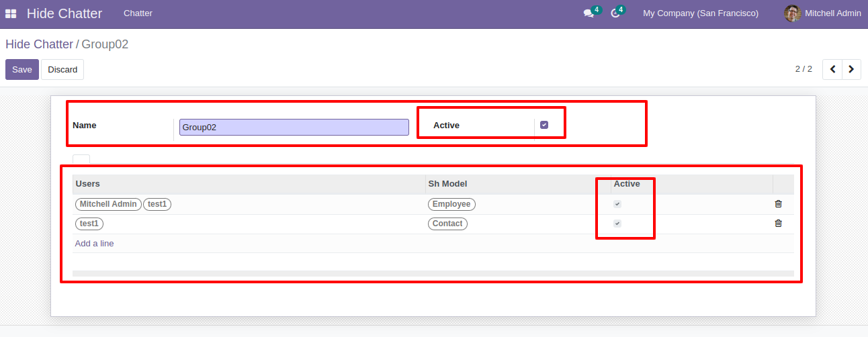
Task: Go back via Hide Chatter breadcrumb
Action: [x=39, y=44]
